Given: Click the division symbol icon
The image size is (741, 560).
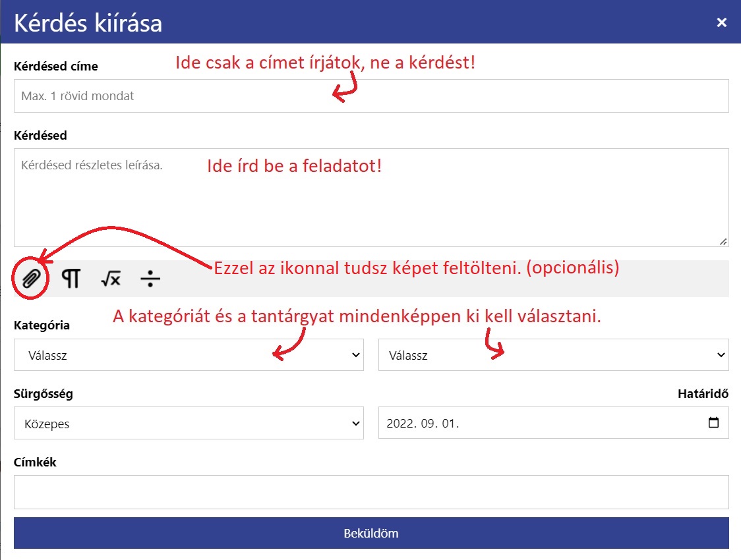Looking at the screenshot, I should pyautogui.click(x=150, y=279).
